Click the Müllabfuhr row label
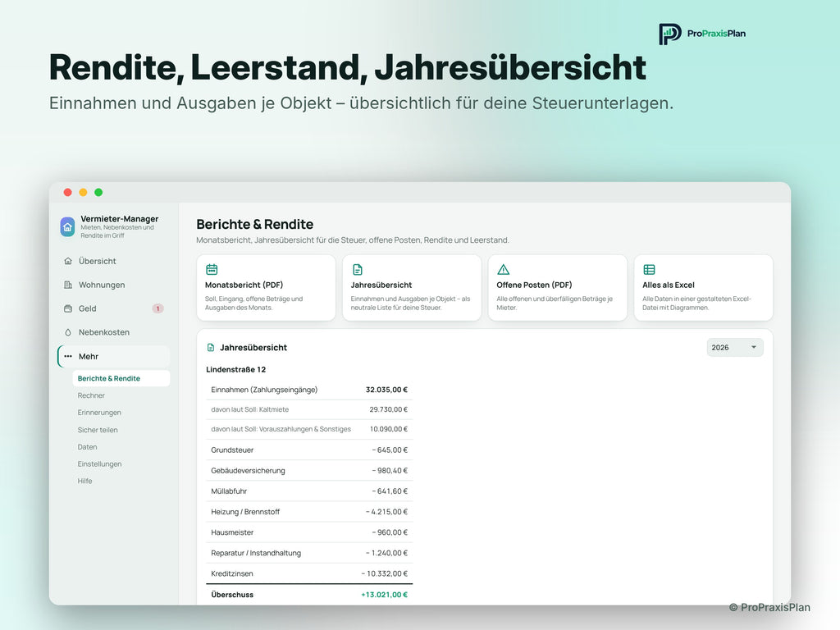 pos(229,491)
